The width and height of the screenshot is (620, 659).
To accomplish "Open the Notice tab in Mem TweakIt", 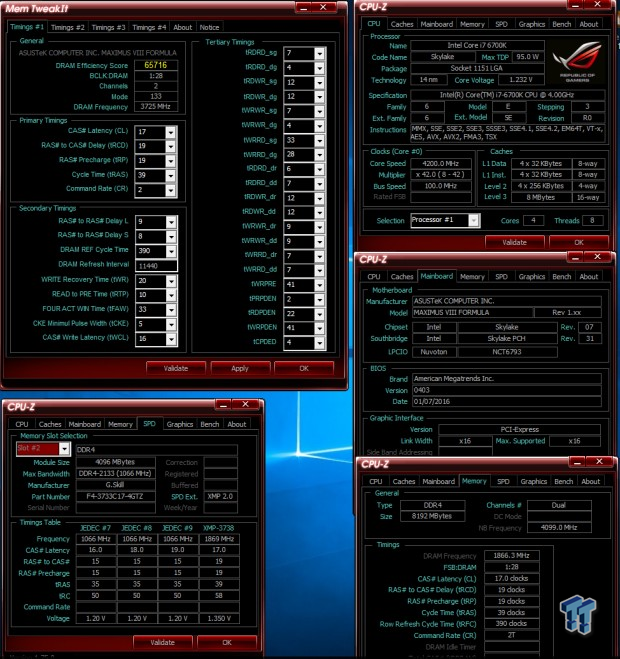I will coord(209,27).
